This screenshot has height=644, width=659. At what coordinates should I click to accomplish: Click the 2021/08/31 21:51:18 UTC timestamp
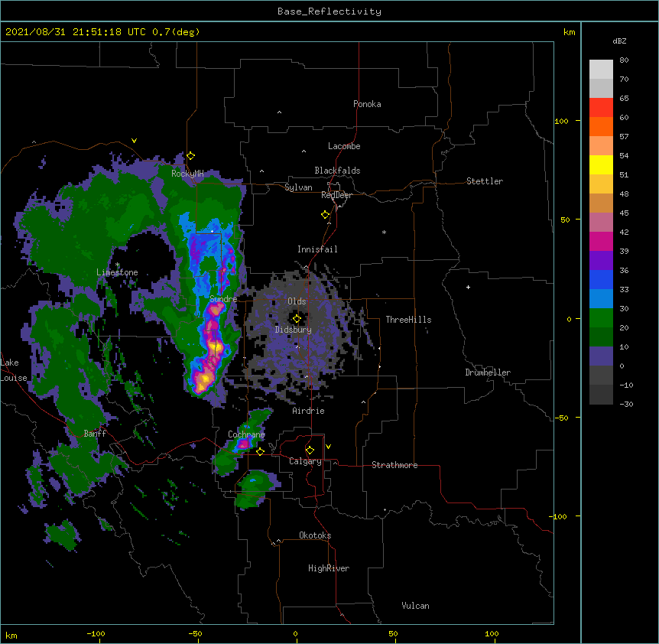(x=76, y=32)
